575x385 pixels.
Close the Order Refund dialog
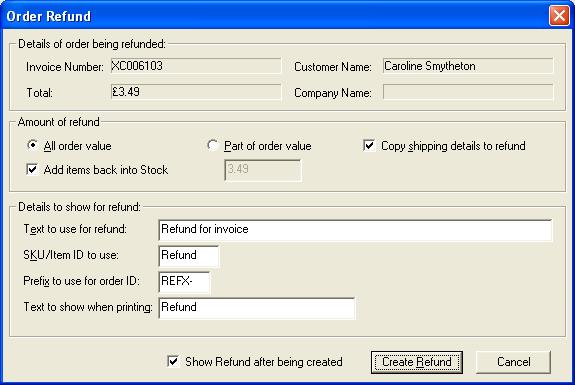559,16
